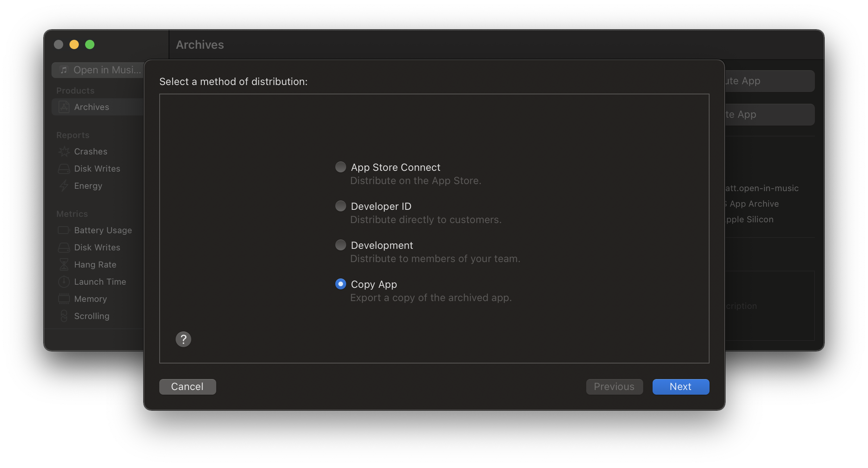The image size is (868, 468).
Task: Click the music note icon next to Open in Music
Action: point(64,70)
